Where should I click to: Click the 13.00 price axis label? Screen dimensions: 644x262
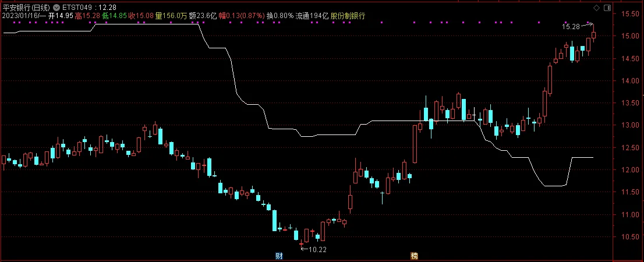[629, 125]
